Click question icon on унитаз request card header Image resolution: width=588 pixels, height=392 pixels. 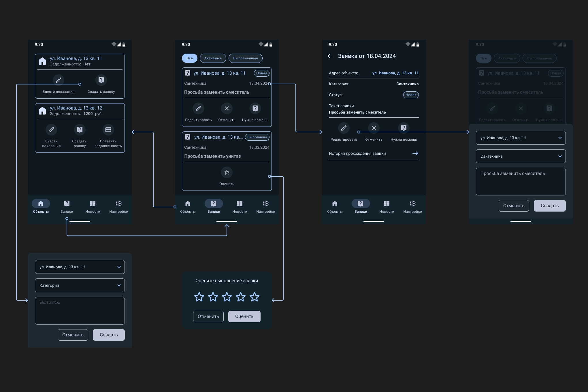click(x=188, y=137)
